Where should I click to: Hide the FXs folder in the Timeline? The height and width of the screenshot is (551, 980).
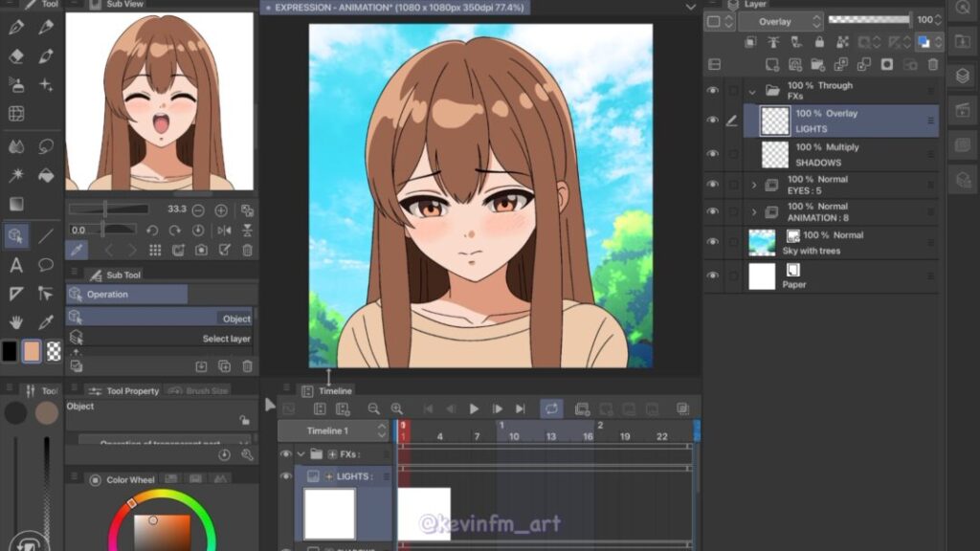coord(285,453)
